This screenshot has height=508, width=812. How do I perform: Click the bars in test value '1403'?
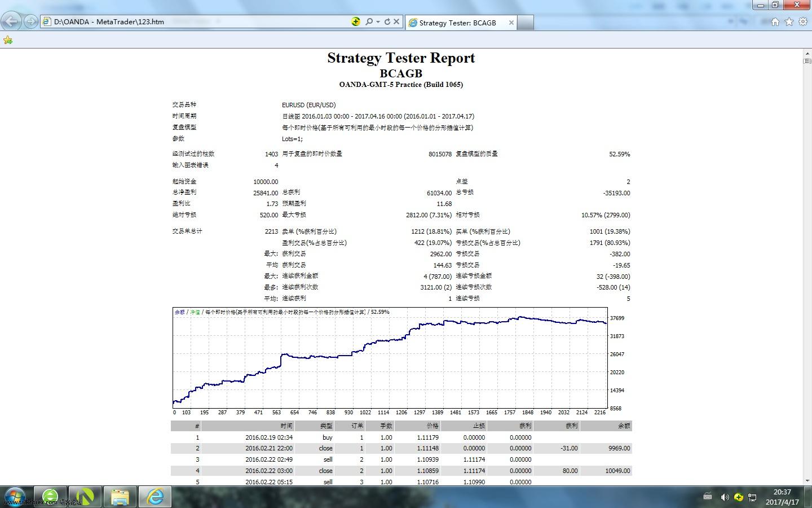(271, 154)
